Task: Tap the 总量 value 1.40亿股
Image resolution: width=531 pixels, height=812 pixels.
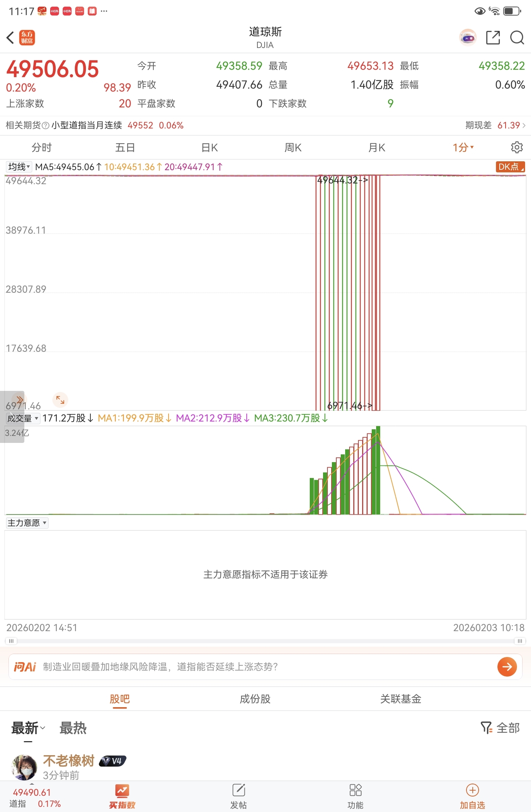Action: point(372,85)
